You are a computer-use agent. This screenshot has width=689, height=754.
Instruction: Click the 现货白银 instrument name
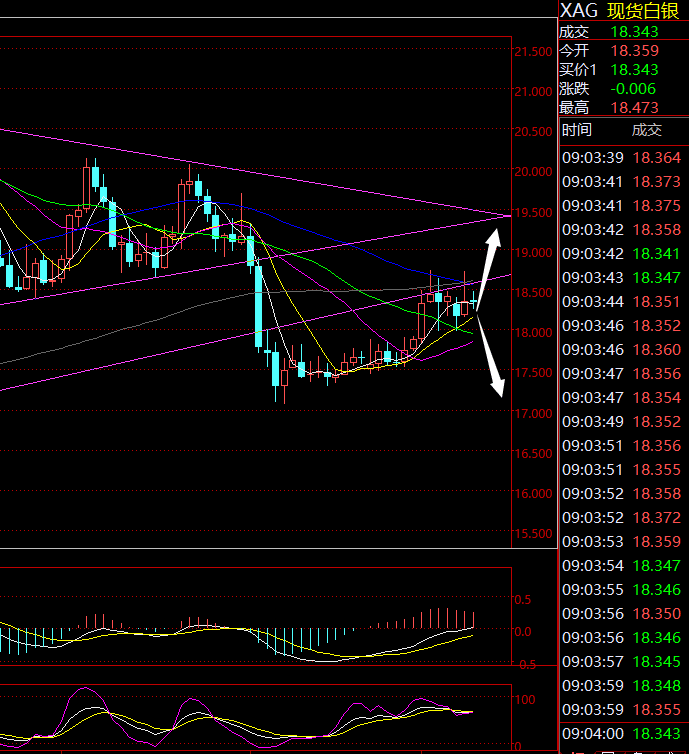[x=642, y=11]
